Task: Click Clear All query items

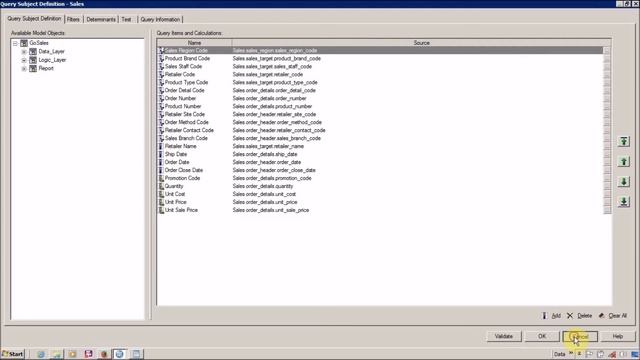Action: coord(613,316)
